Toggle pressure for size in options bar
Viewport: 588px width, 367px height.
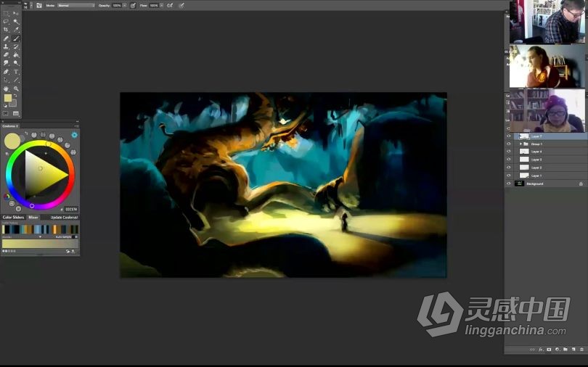point(181,6)
